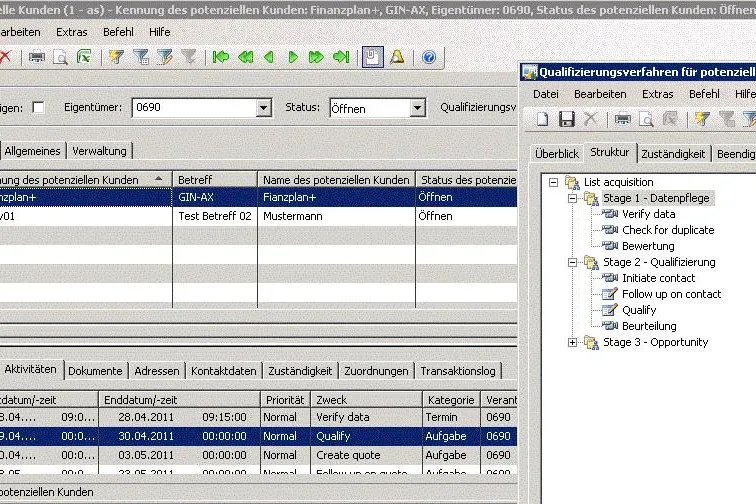Image resolution: width=756 pixels, height=504 pixels.
Task: Open Datei menu in Qualifizierungsverfahren window
Action: [x=546, y=94]
